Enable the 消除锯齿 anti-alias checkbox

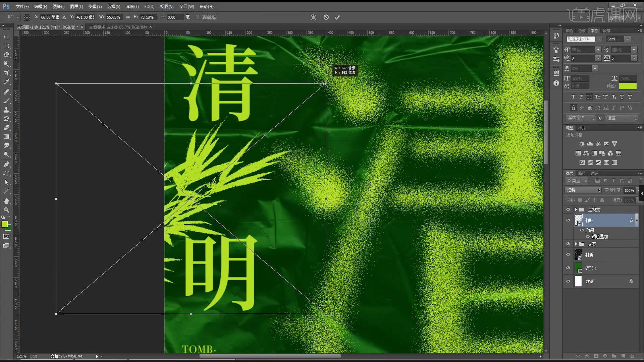198,17
